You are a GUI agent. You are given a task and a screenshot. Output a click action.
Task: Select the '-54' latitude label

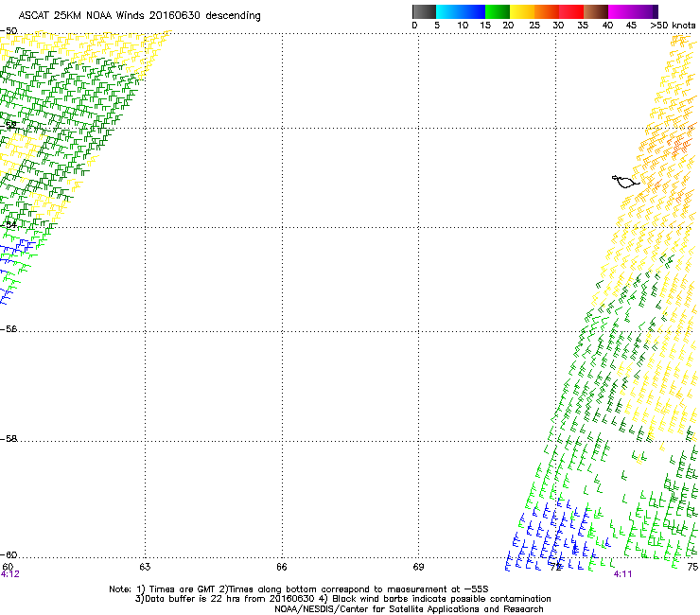(9, 224)
